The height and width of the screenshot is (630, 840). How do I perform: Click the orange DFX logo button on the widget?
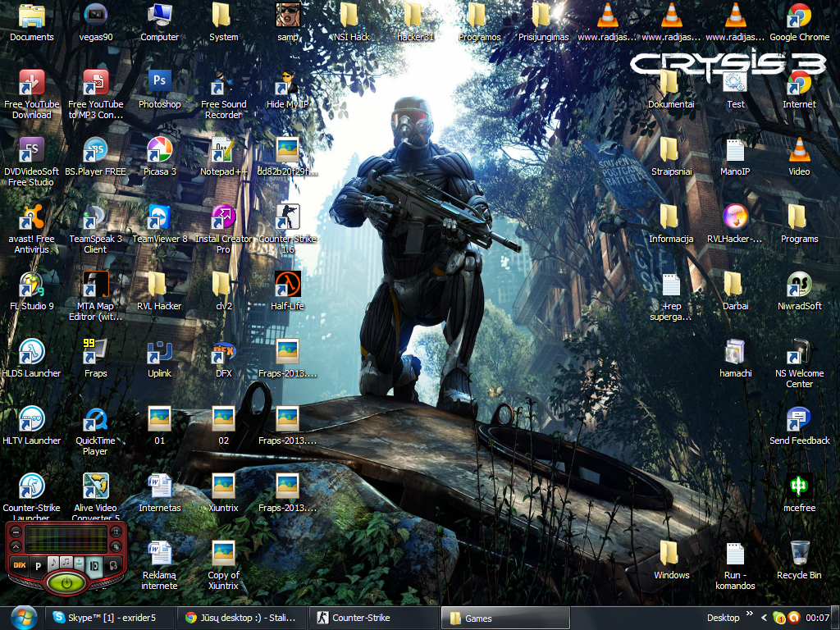pos(20,565)
